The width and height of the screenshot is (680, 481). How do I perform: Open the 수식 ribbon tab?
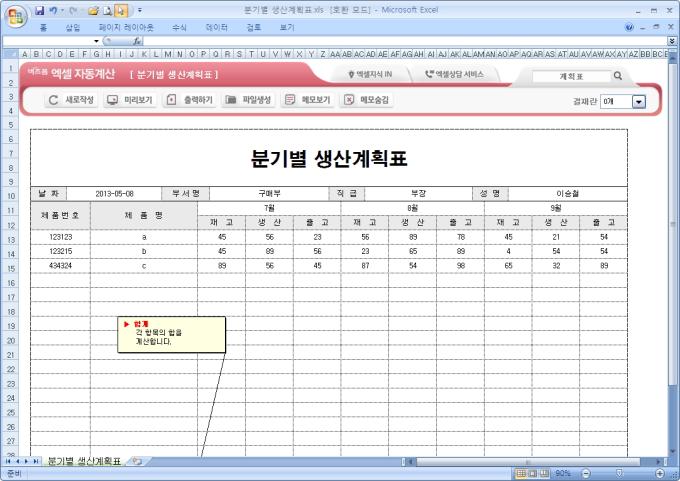pos(179,27)
